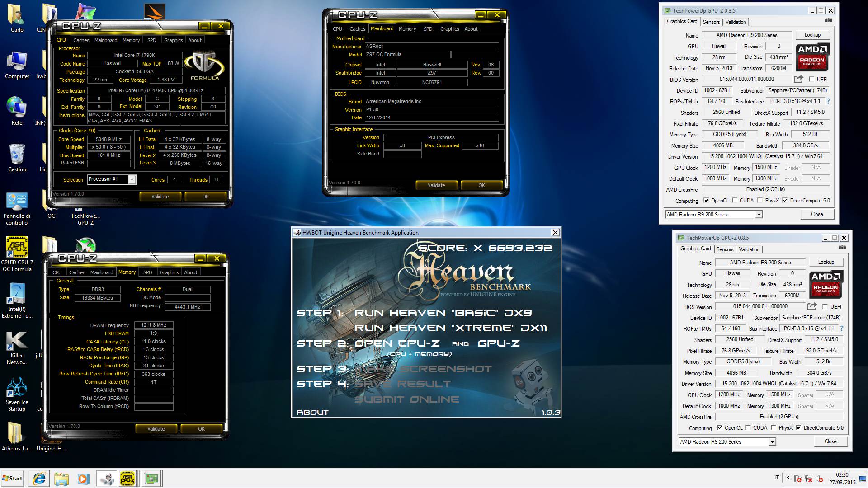Expand the GPU selector dropdown in upper GPU-Z
Image resolution: width=868 pixels, height=488 pixels.
tap(759, 215)
